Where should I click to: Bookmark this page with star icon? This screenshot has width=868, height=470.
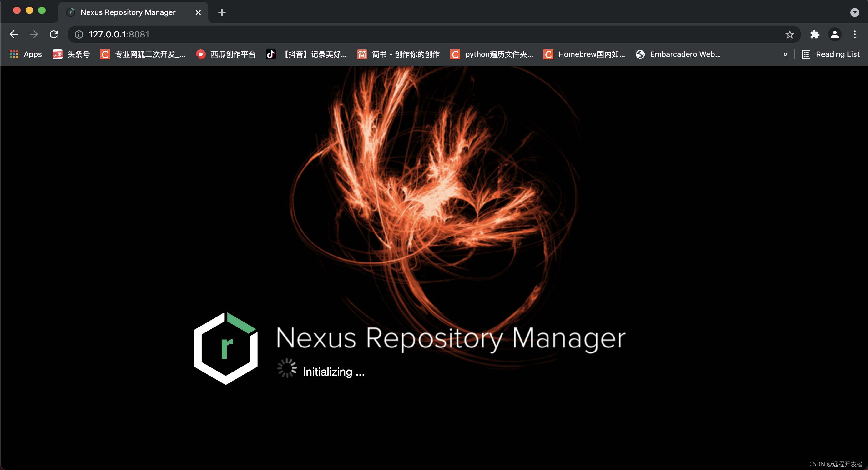point(790,34)
